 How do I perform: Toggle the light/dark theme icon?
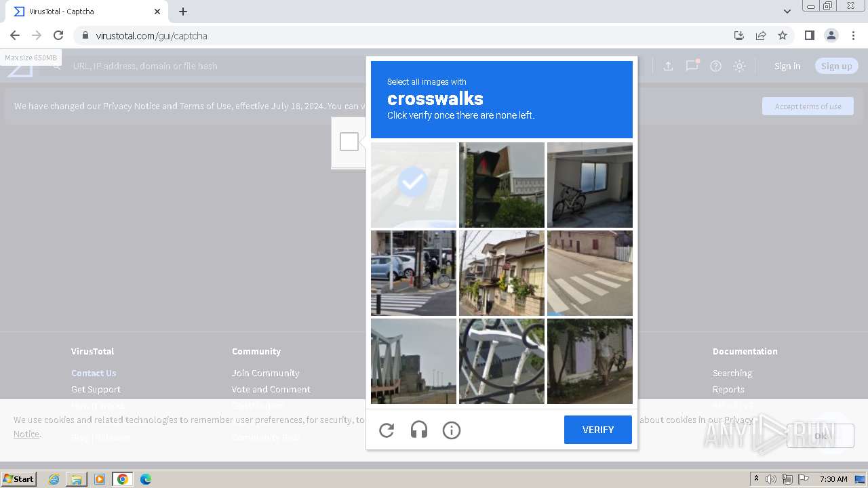[x=739, y=66]
